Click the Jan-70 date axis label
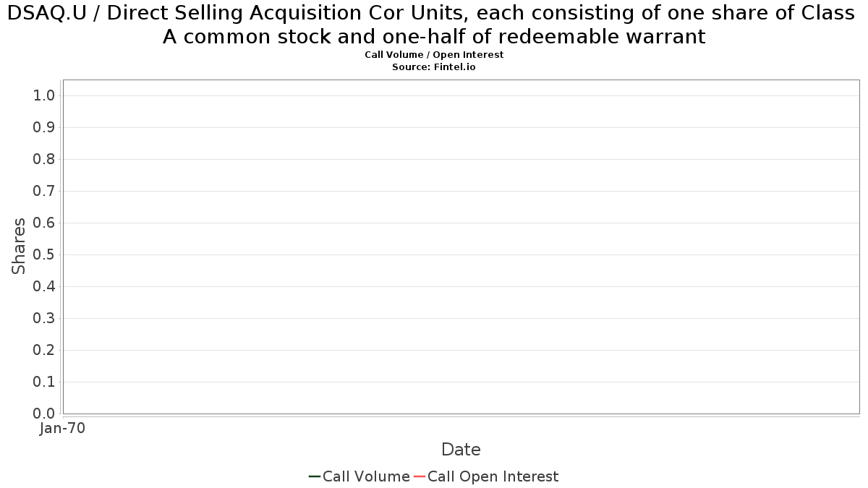 click(x=62, y=428)
